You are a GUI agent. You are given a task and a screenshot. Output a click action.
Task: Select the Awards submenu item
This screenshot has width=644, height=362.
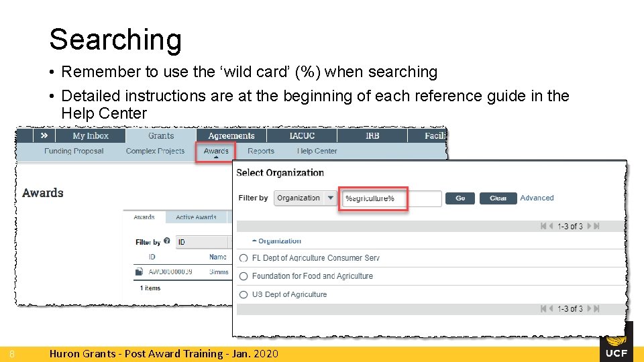tap(216, 151)
